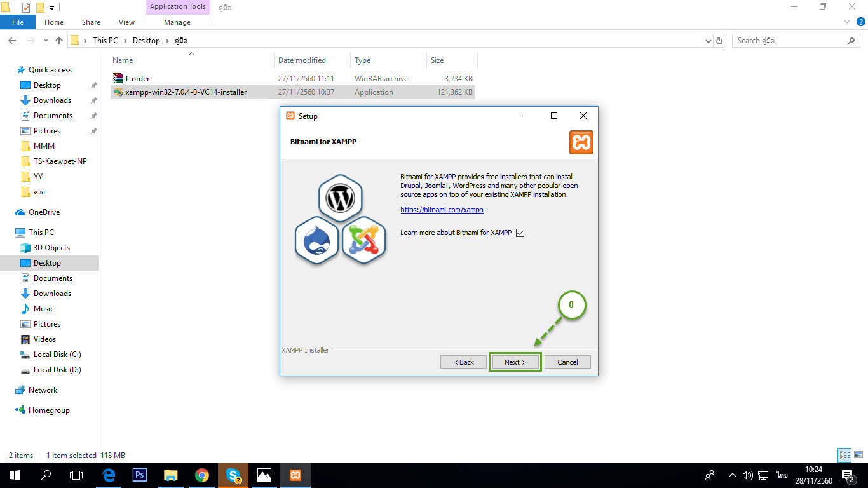Open the File tab in File Explorer
The image size is (868, 488).
click(x=18, y=22)
